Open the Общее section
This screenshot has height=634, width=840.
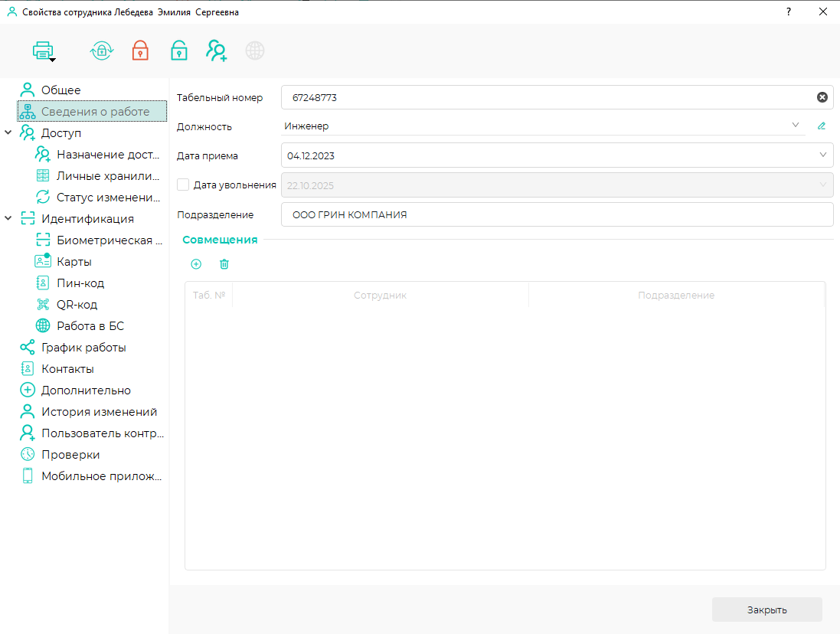pos(60,90)
